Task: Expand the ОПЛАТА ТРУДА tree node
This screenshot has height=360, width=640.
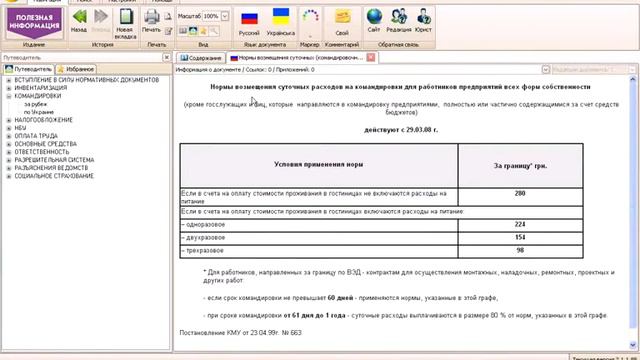Action: coord(9,136)
